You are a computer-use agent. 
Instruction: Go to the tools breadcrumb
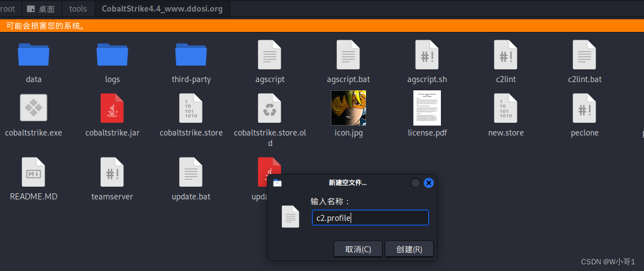(x=78, y=9)
